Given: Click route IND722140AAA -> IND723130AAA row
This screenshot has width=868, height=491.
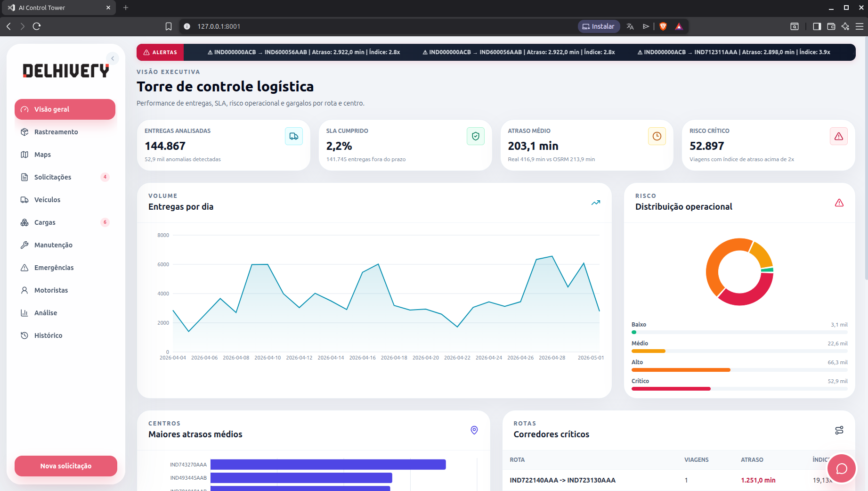Looking at the screenshot, I should tap(678, 480).
